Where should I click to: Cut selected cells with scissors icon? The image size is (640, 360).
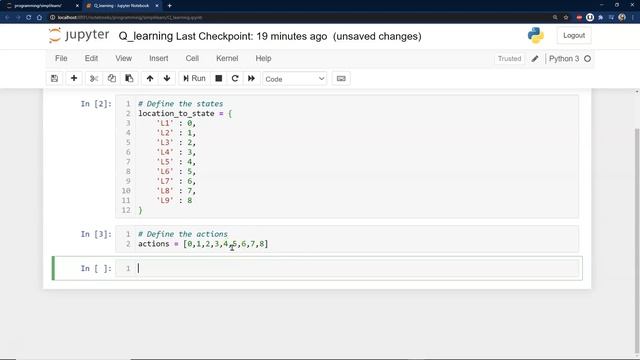pos(94,78)
